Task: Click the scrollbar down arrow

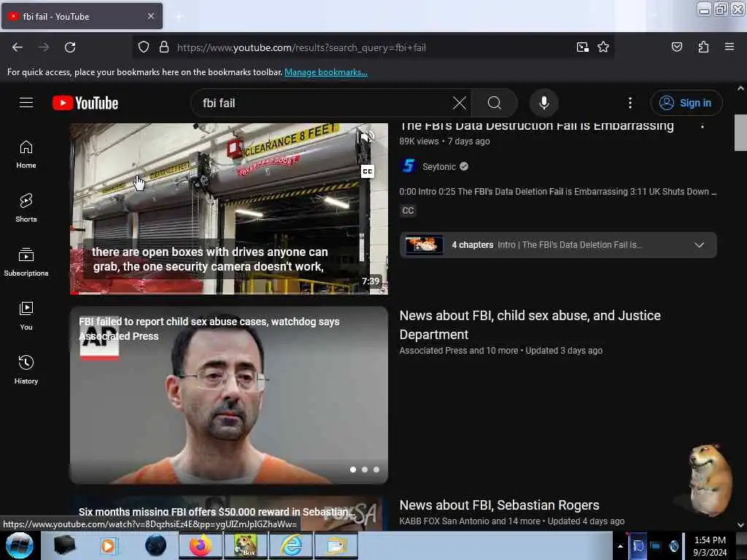Action: 740,525
